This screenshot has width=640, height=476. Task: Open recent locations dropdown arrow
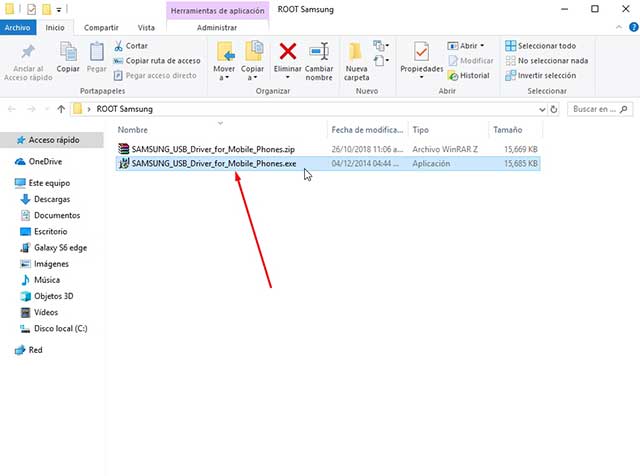(x=47, y=109)
